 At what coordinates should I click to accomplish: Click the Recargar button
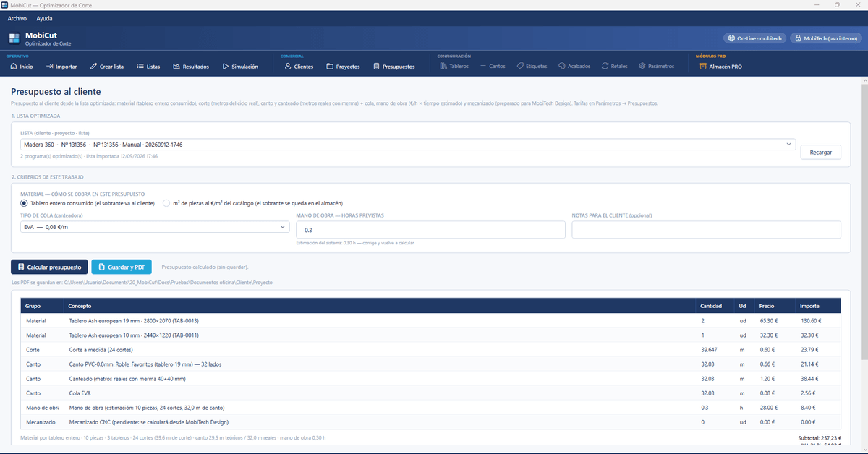[x=820, y=152]
